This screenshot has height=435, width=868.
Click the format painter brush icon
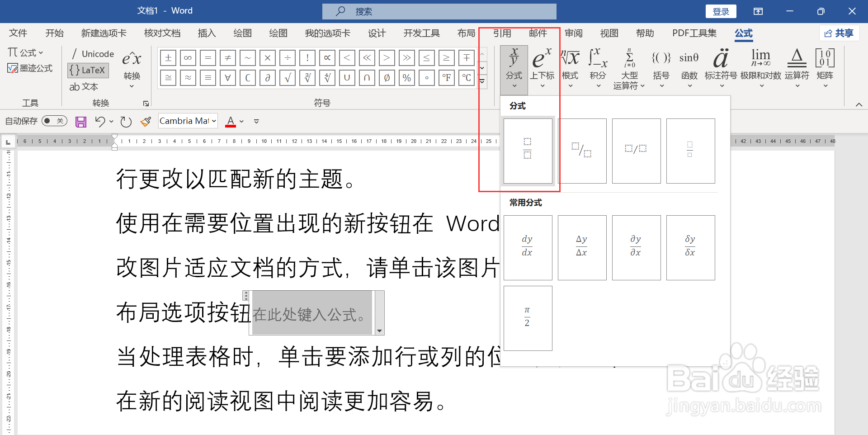point(146,121)
